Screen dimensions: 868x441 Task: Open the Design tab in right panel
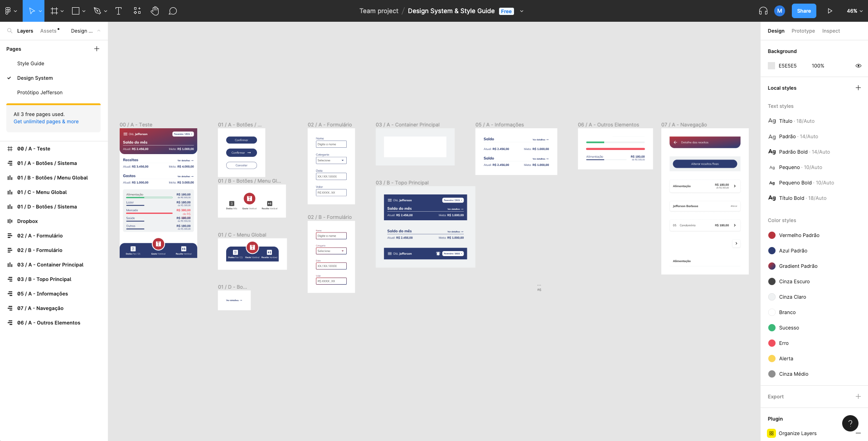click(x=776, y=31)
